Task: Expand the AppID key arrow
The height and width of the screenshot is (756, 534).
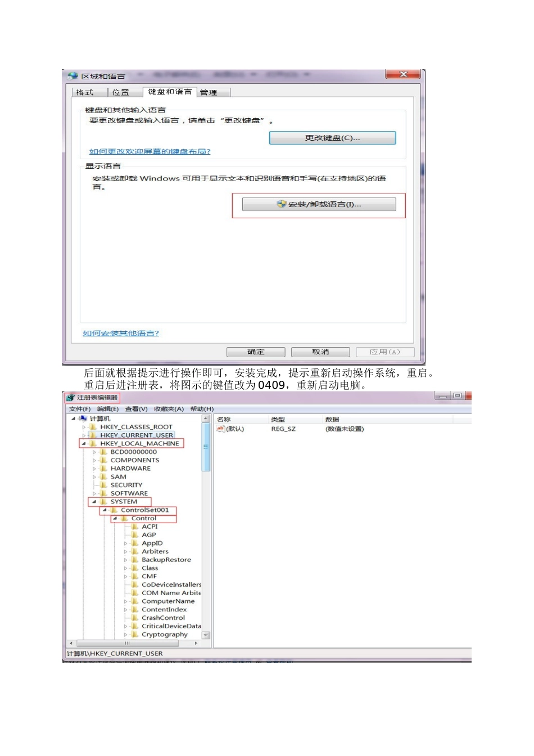Action: click(x=125, y=543)
